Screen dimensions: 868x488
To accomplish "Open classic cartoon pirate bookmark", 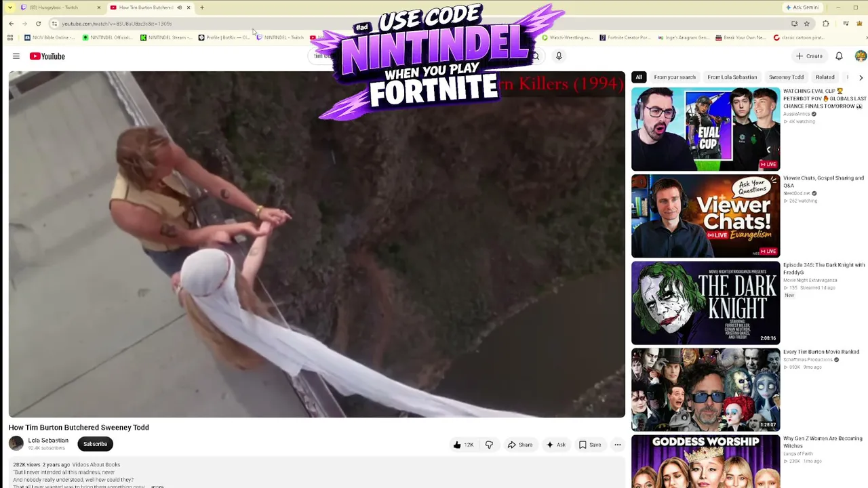I will 799,37.
